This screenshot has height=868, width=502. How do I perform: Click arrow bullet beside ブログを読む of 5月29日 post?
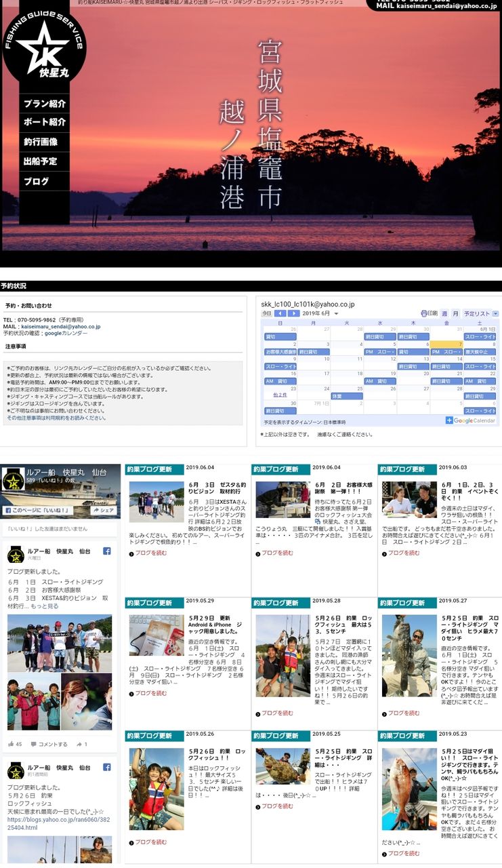click(131, 694)
